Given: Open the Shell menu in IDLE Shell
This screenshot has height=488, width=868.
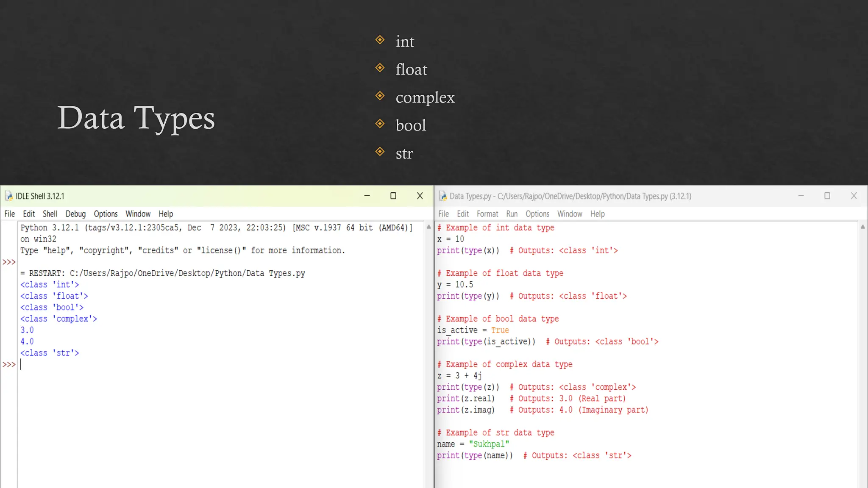Looking at the screenshot, I should [x=50, y=214].
